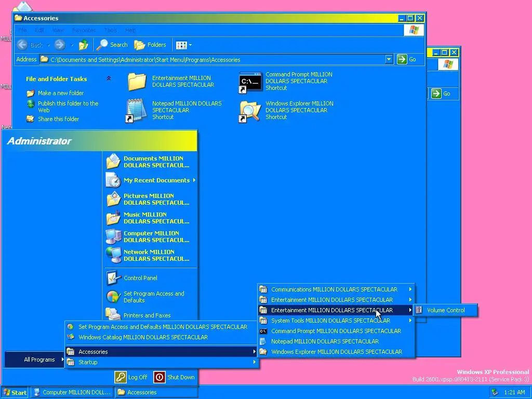Select the Notepad shortcut icon in file pane
Viewport: 532px width, 399px height.
pyautogui.click(x=137, y=111)
